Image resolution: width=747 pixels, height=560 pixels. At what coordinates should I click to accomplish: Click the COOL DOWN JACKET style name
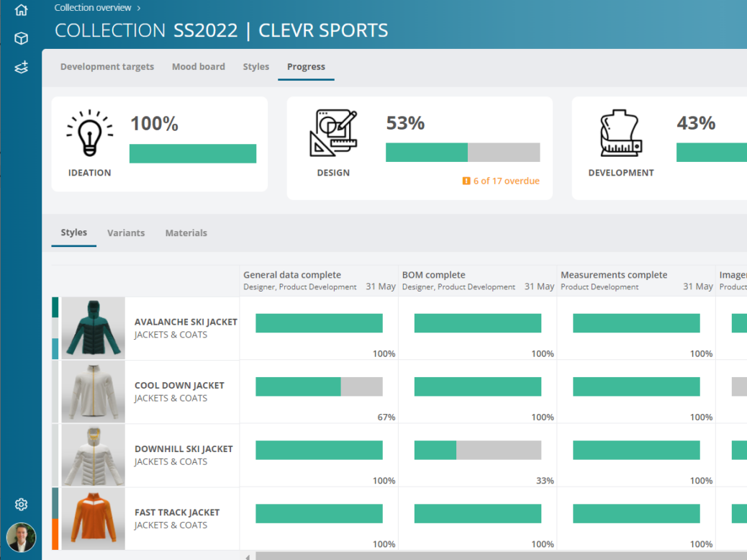(x=179, y=386)
